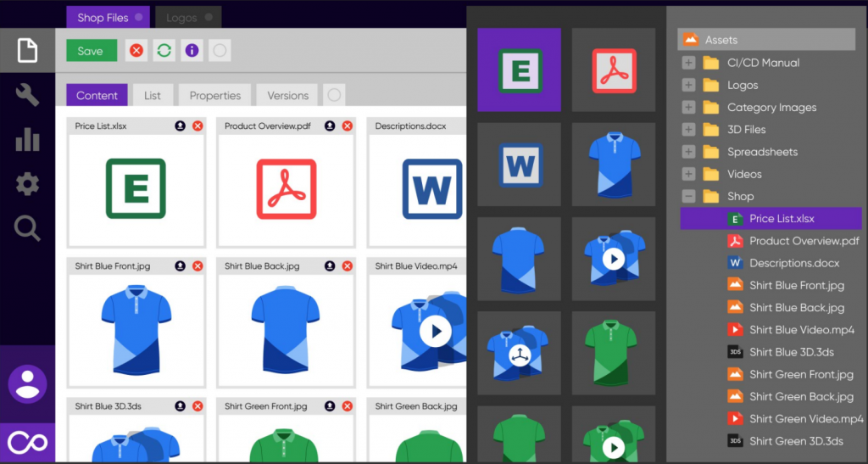Click the circle tab after Versions
The height and width of the screenshot is (464, 868).
(x=334, y=95)
